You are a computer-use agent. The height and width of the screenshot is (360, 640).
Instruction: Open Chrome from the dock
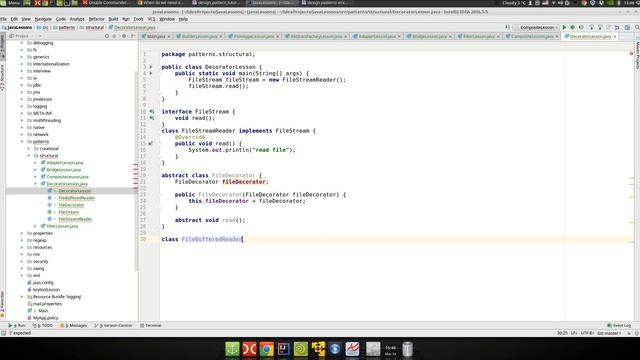coord(267,349)
